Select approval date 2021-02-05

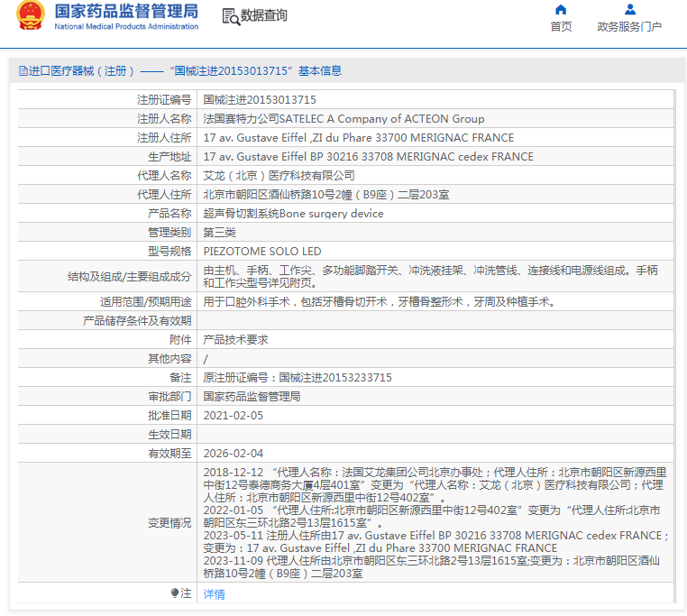pyautogui.click(x=234, y=416)
